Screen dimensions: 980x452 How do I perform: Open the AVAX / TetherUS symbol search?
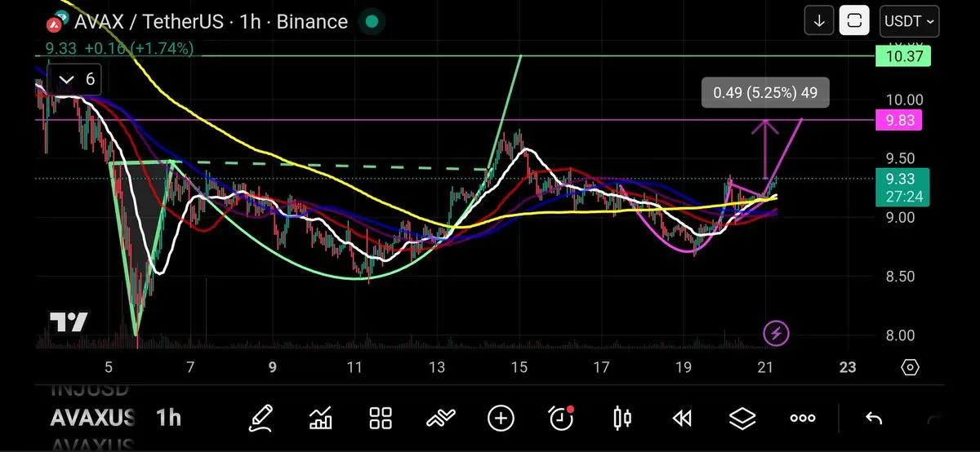(x=149, y=22)
